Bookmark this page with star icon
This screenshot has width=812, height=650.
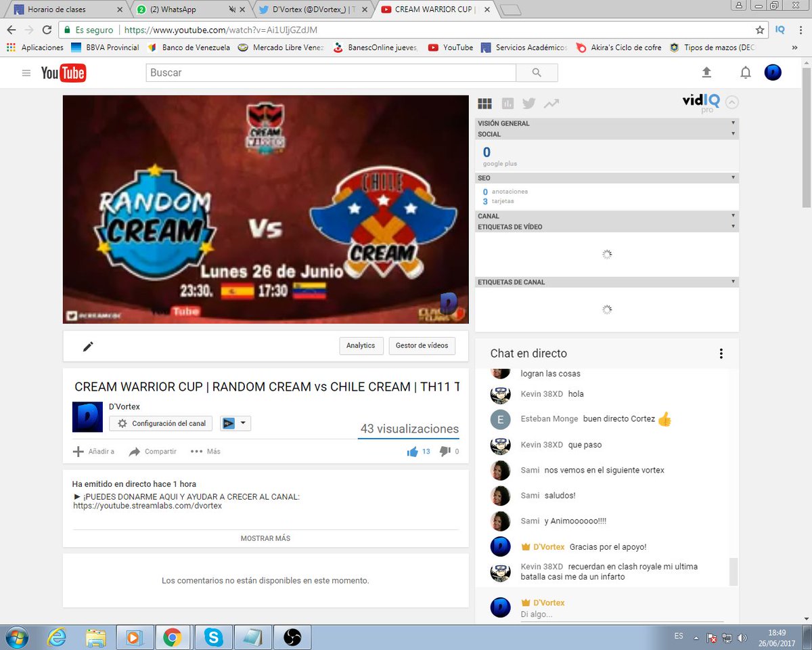[x=760, y=30]
